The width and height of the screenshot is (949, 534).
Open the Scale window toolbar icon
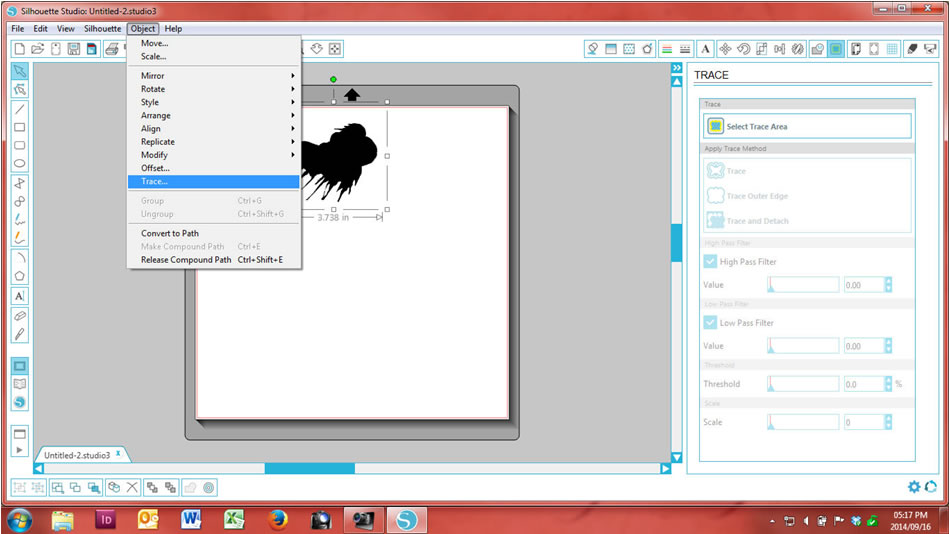pyautogui.click(x=761, y=49)
